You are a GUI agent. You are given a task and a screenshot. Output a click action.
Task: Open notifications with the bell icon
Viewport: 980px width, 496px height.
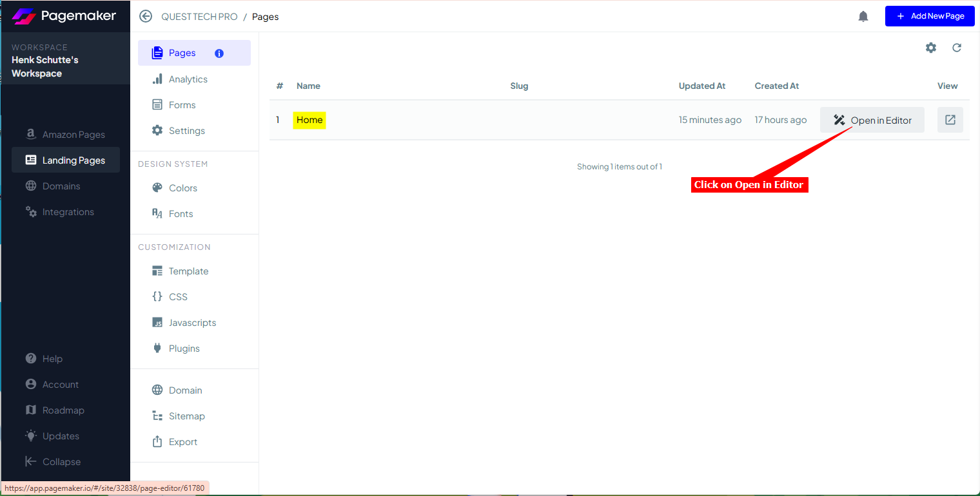863,17
